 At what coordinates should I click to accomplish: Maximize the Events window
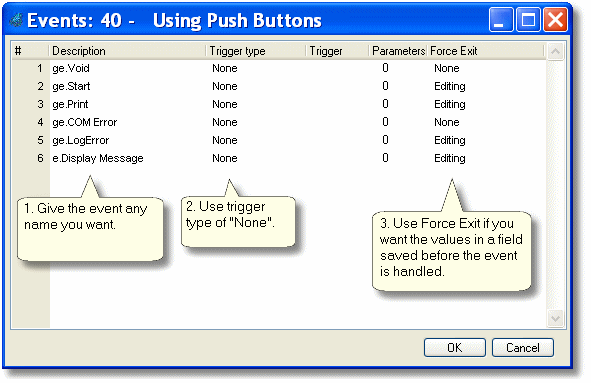[x=528, y=20]
